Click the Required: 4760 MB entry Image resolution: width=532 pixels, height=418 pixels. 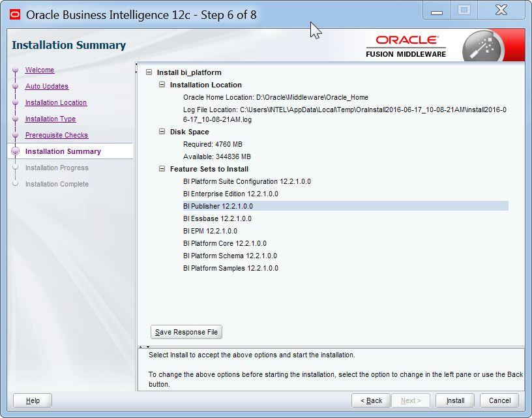(x=213, y=144)
